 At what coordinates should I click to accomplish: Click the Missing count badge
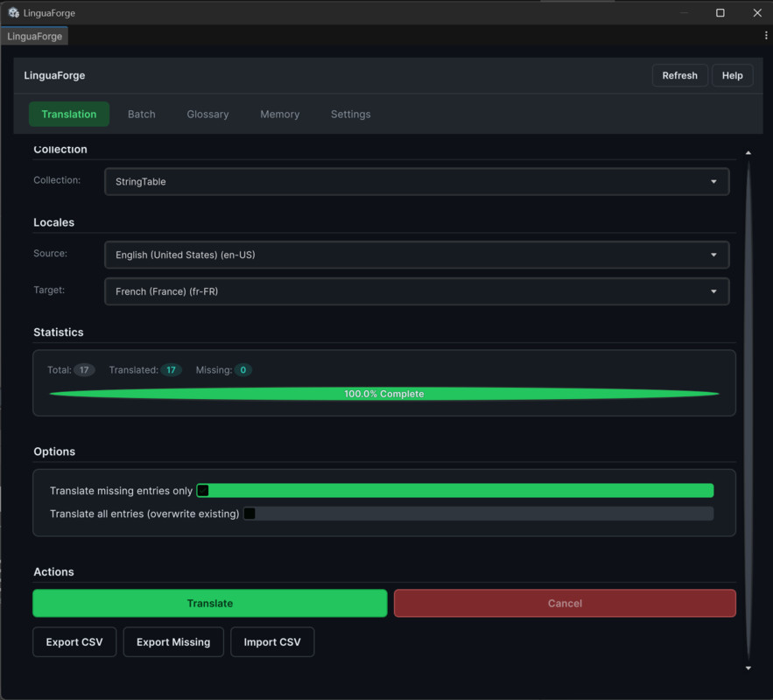pyautogui.click(x=244, y=369)
